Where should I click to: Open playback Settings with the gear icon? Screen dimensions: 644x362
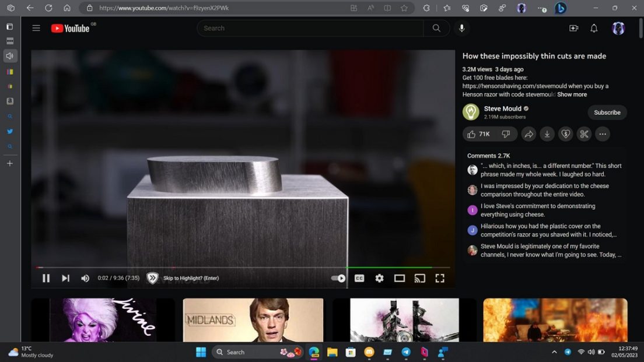[379, 278]
